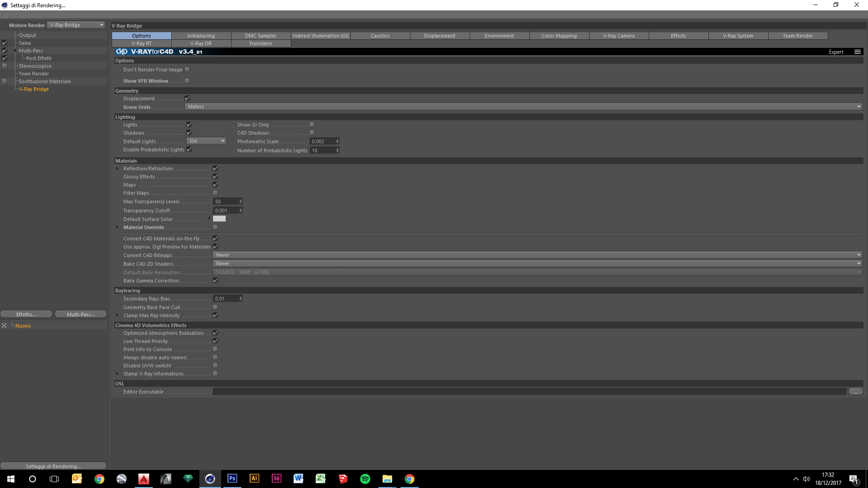This screenshot has width=868, height=488.
Task: Click the Cinema 4D taskbar icon
Action: pos(210,479)
